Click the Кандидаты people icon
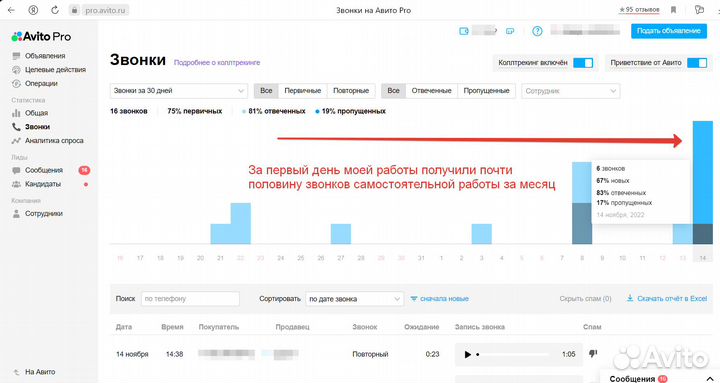This screenshot has height=383, width=720. pyautogui.click(x=17, y=184)
